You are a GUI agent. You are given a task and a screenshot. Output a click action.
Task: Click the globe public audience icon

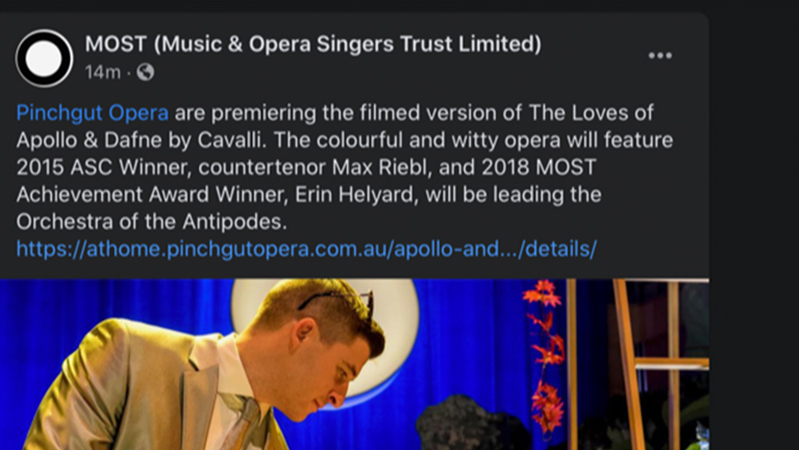tap(145, 72)
